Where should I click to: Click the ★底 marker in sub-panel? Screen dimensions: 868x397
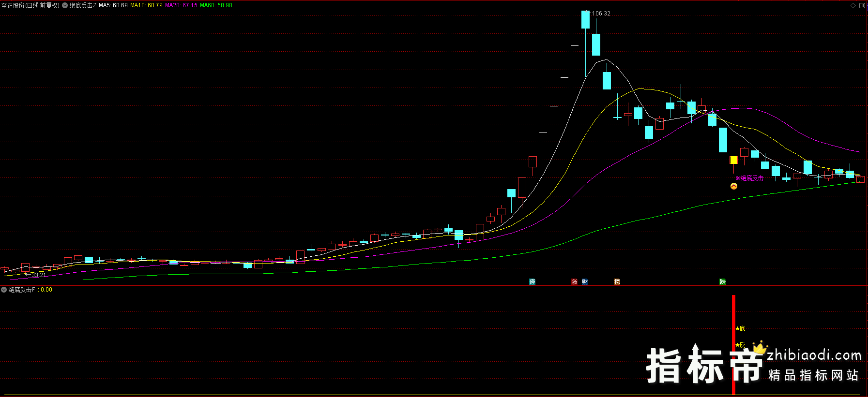[x=740, y=328]
